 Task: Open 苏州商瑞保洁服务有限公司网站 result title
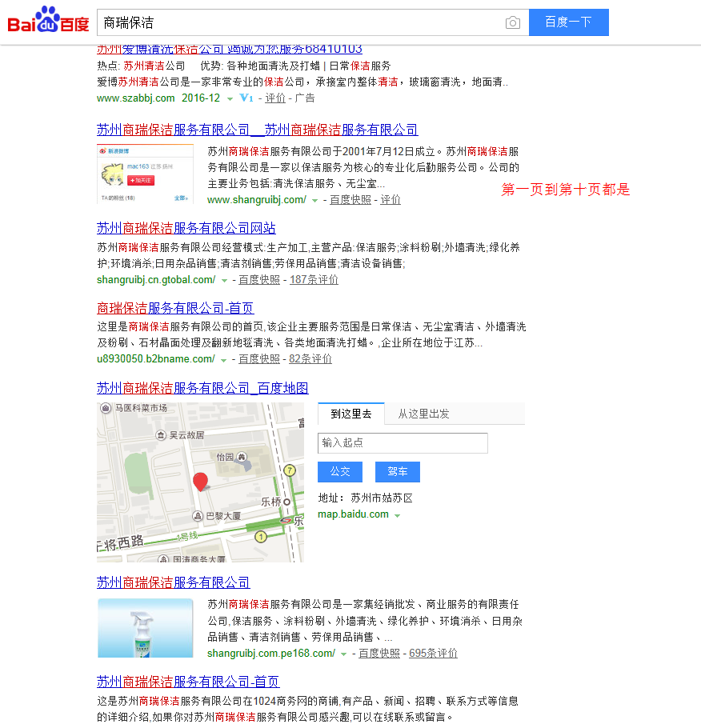pyautogui.click(x=186, y=228)
